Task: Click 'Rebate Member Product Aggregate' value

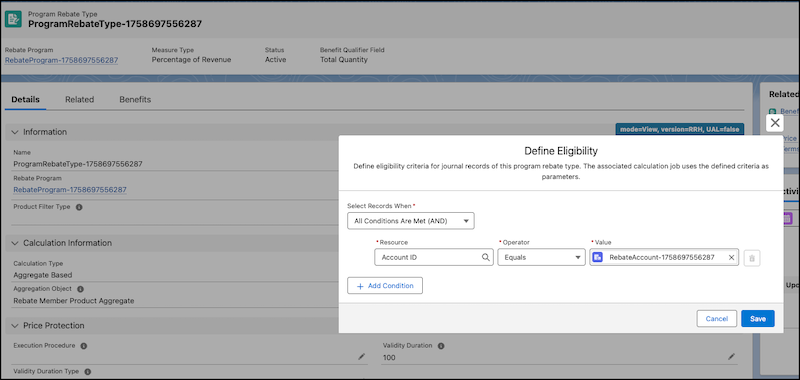Action: 74,301
